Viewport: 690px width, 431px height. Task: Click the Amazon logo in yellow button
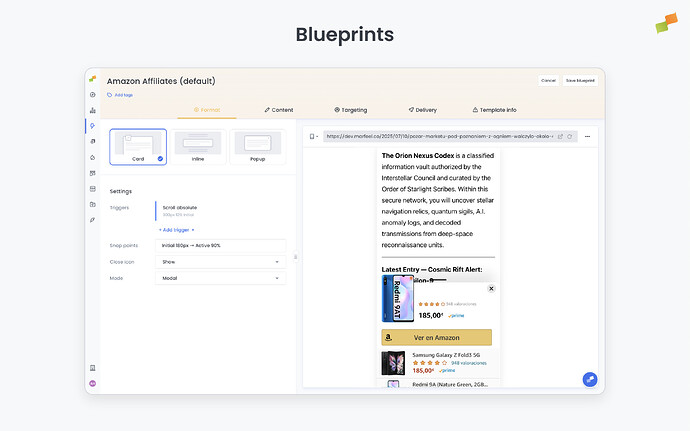click(x=389, y=338)
